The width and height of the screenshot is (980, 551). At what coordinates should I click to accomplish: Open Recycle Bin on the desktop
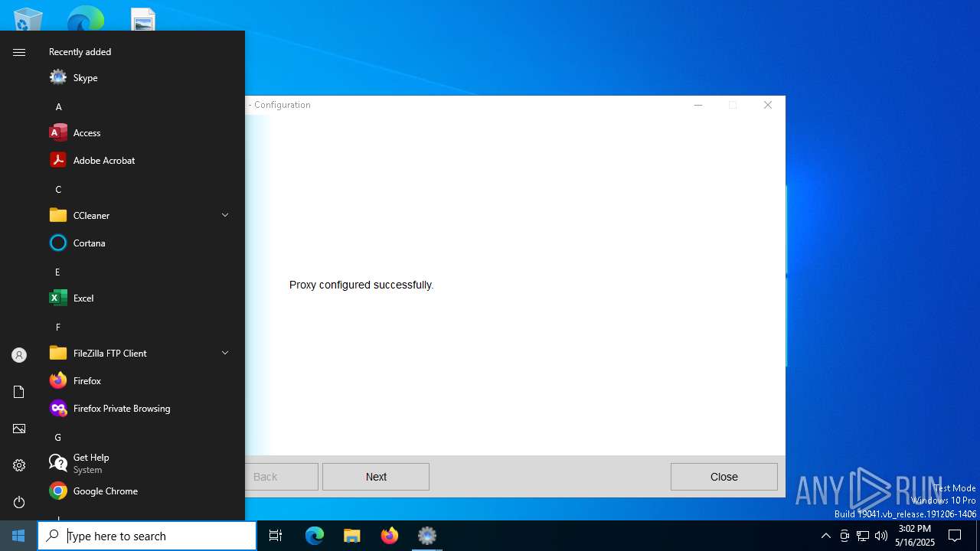coord(28,19)
